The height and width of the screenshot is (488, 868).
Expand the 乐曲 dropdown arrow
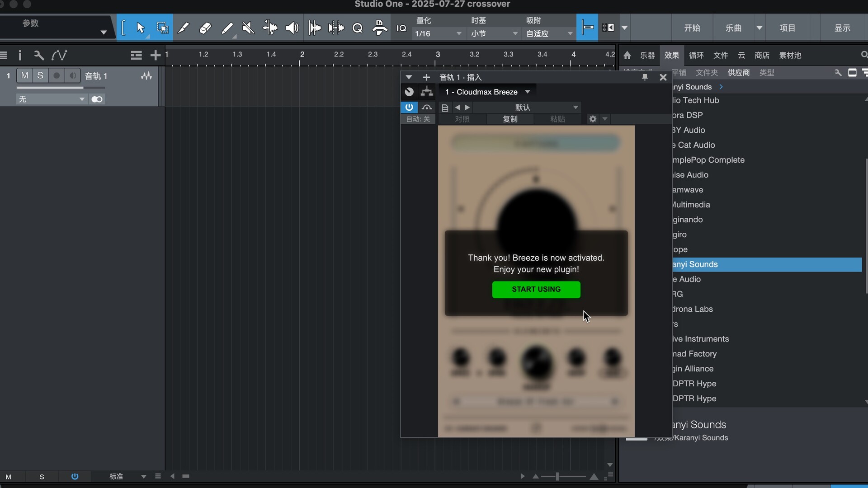[x=759, y=28]
